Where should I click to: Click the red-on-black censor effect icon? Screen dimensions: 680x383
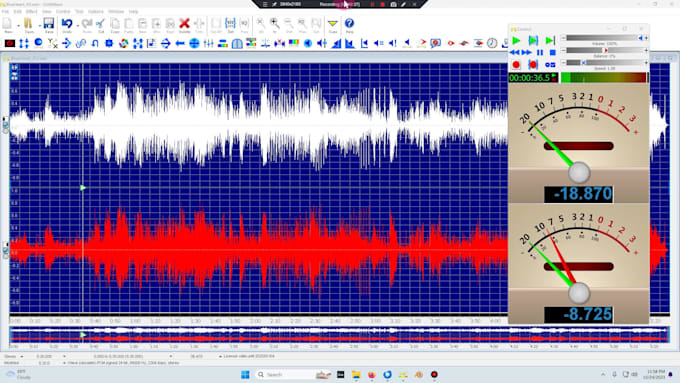pos(10,43)
